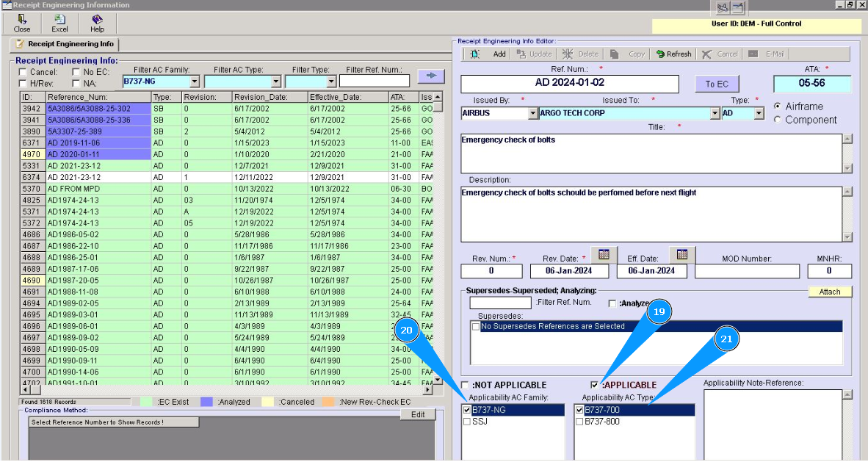Image resolution: width=868 pixels, height=462 pixels.
Task: Check the NOT APPLICABLE checkbox
Action: point(465,386)
